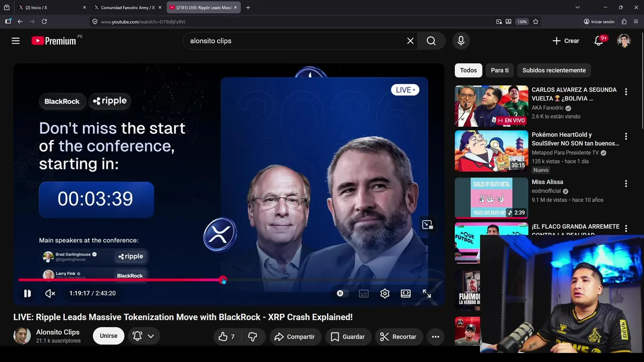Unmute the video player volume
This screenshot has width=644, height=362.
coord(50,293)
